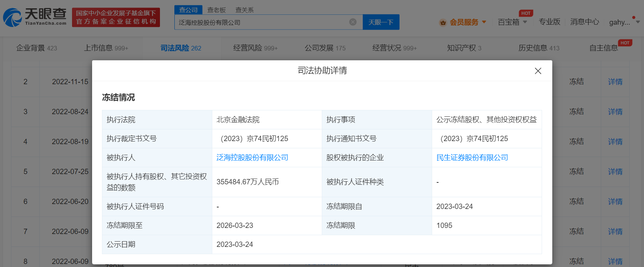Open the 百宝箱 menu
The height and width of the screenshot is (267, 644).
[x=509, y=22]
